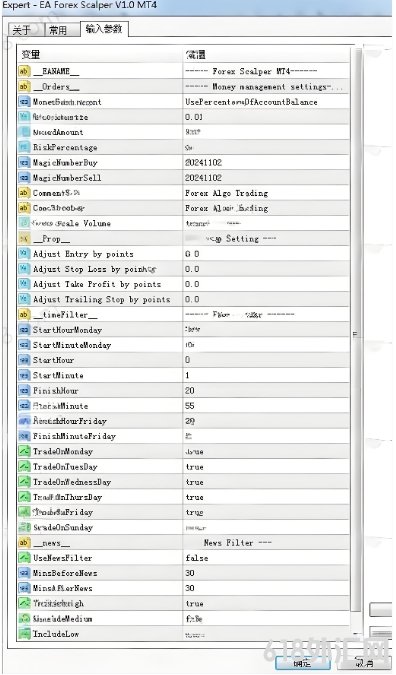Image resolution: width=396 pixels, height=675 pixels.
Task: Select the lot size value 0.01
Action: coord(194,117)
